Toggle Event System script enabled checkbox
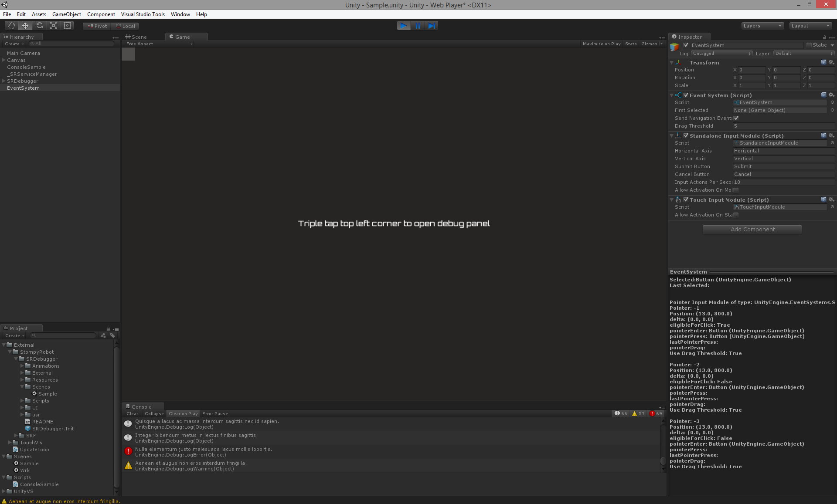This screenshot has height=504, width=837. (x=686, y=95)
